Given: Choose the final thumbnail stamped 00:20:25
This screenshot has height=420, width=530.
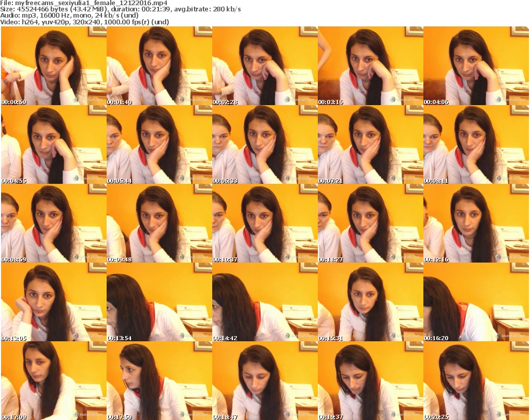Looking at the screenshot, I should click(476, 381).
